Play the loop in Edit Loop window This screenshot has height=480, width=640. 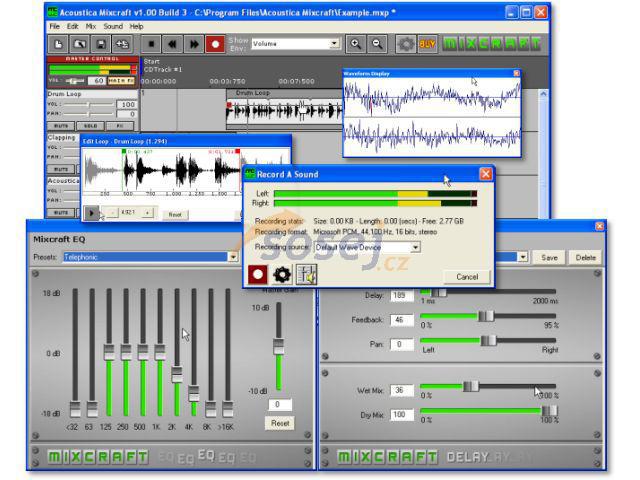coord(92,212)
